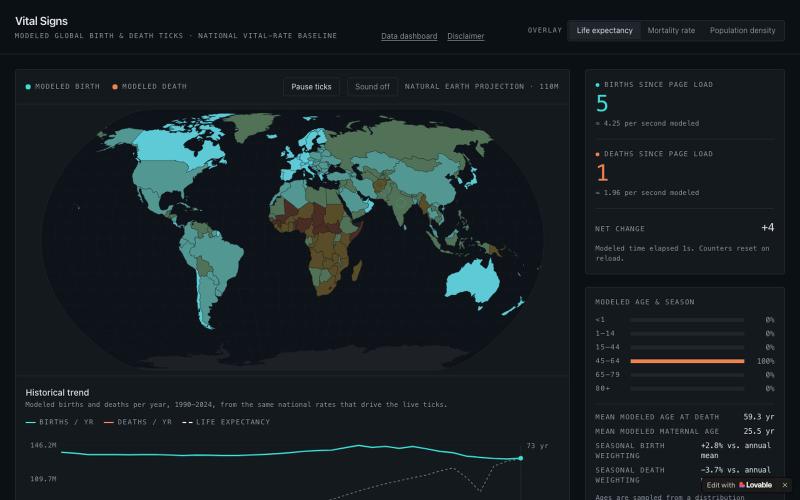Click the '+2.8% vs. annual mean' value

(735, 451)
